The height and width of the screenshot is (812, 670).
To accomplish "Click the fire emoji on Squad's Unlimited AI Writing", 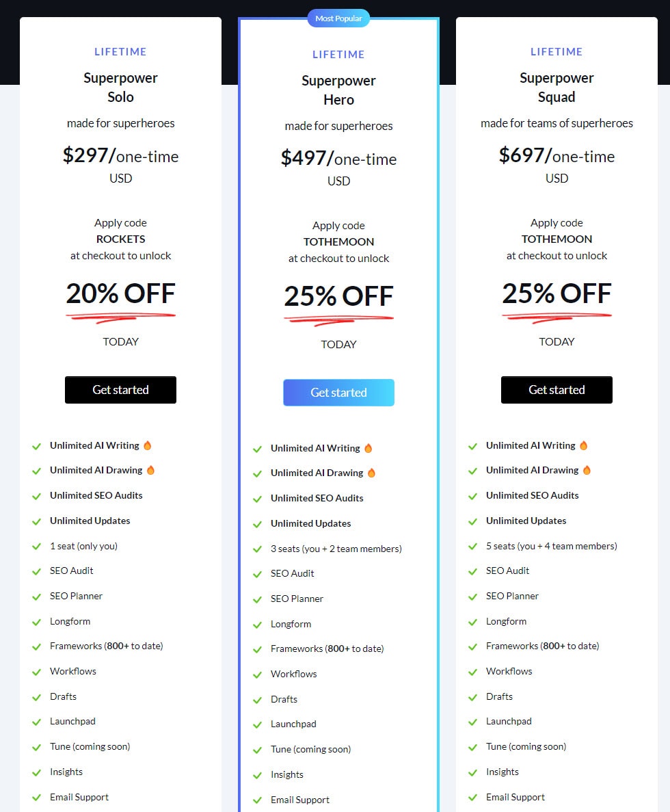I will [583, 445].
